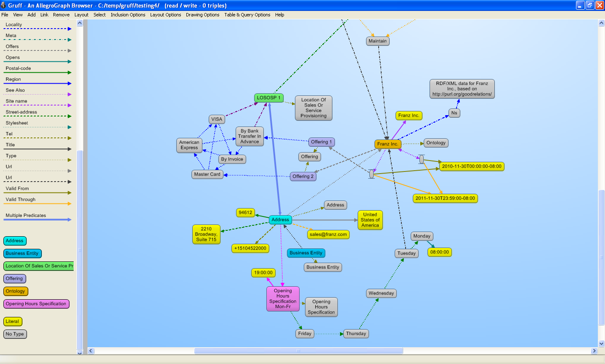This screenshot has width=605, height=364.
Task: Expand the Drawing Options menu
Action: 202,15
